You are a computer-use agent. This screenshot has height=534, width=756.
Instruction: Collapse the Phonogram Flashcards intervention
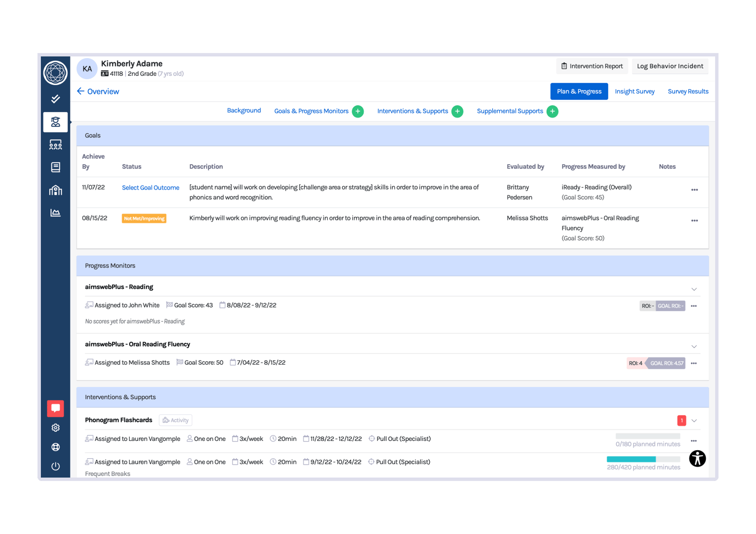pyautogui.click(x=694, y=420)
